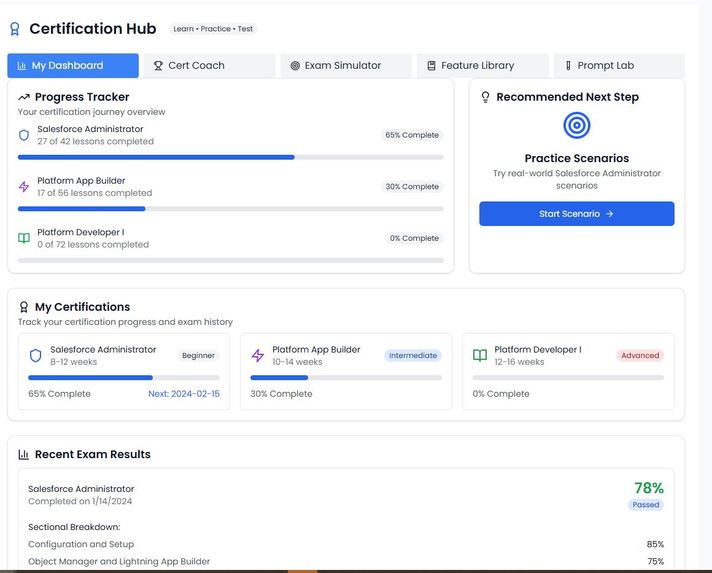Click Salesforce Administrator in Recent Exam Results

click(x=81, y=489)
